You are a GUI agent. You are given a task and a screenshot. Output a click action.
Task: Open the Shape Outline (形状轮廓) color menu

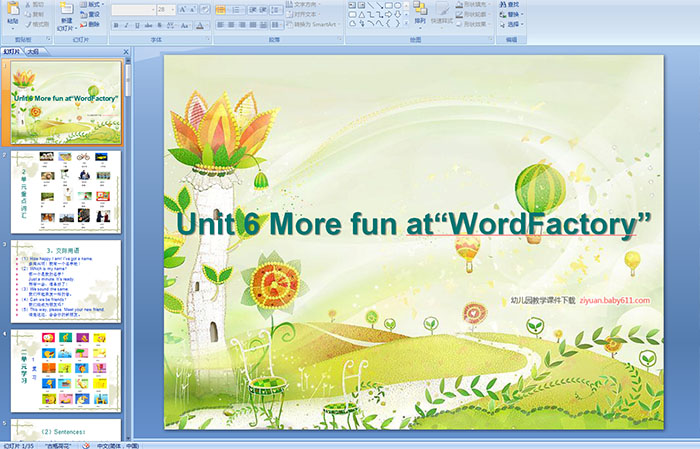click(472, 14)
